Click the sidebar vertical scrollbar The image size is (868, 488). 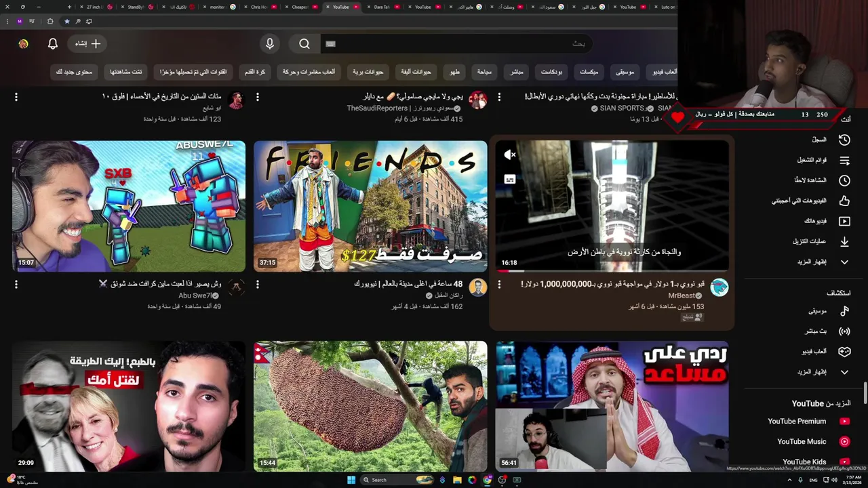865,394
